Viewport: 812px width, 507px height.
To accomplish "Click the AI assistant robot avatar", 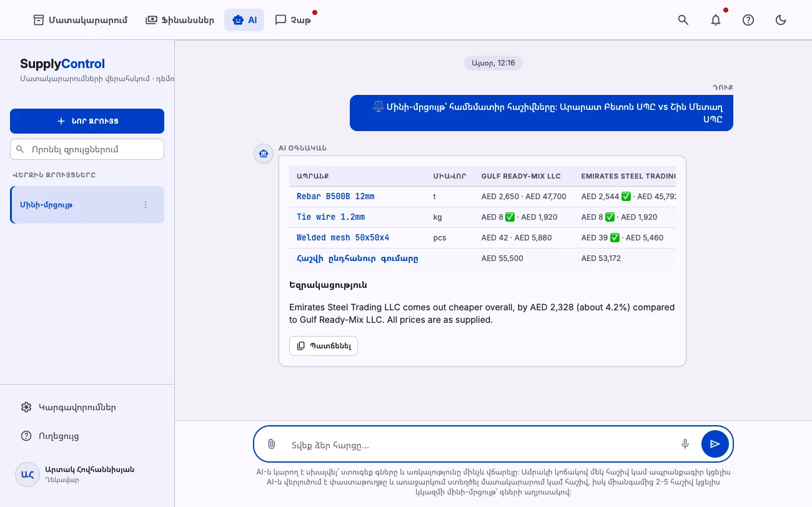I will click(x=264, y=153).
